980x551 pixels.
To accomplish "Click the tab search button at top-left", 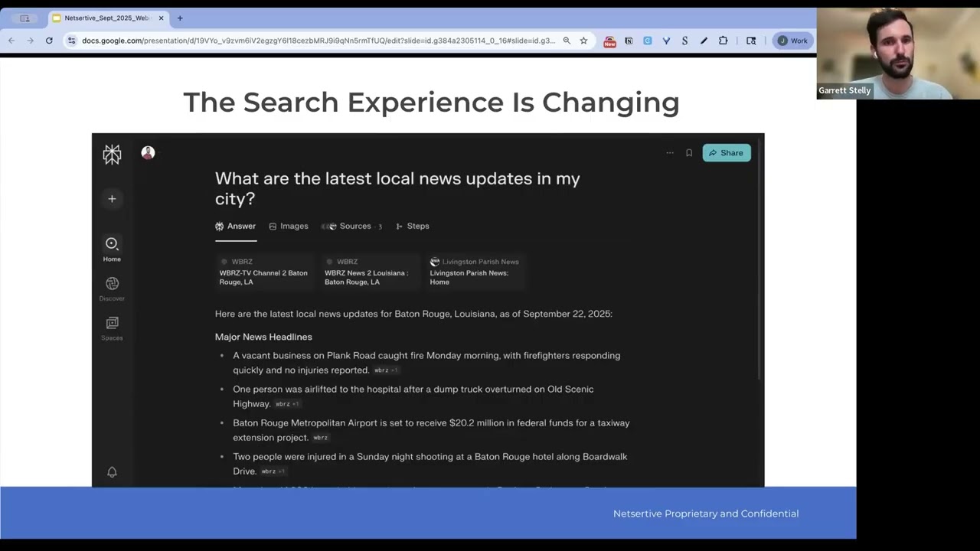I will click(24, 18).
